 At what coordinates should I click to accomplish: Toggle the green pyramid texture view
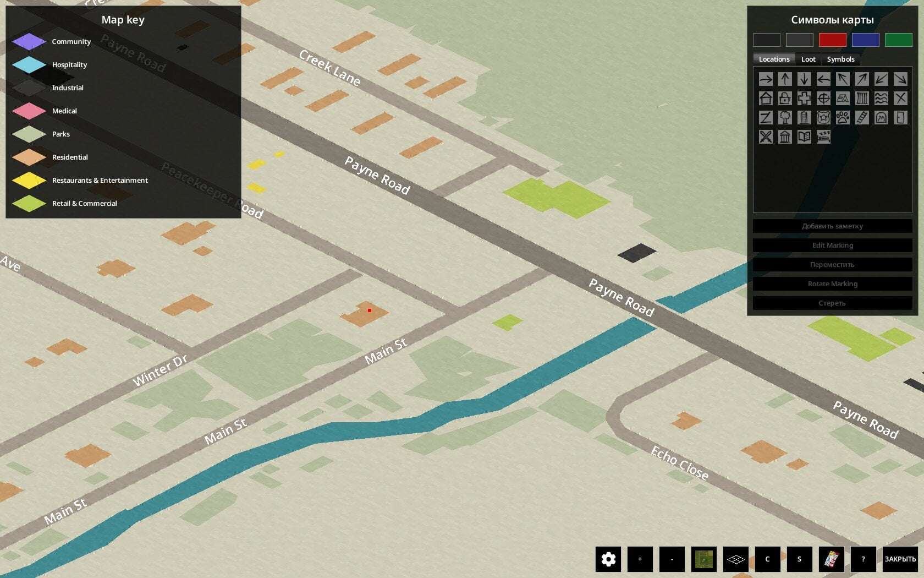click(x=704, y=559)
